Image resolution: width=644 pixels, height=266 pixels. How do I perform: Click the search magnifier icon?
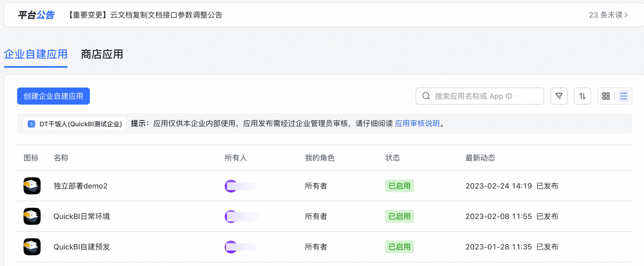[x=426, y=96]
